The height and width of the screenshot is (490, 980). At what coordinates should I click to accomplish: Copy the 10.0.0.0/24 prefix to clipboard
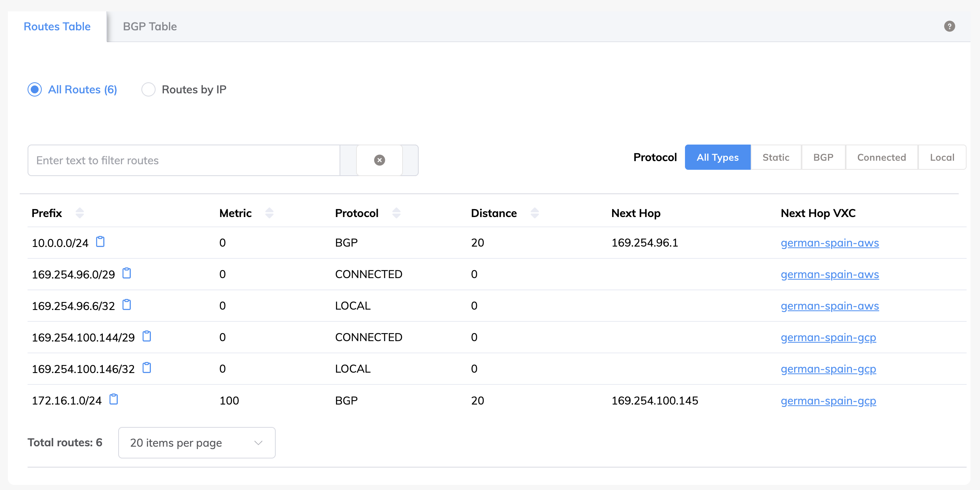tap(100, 242)
